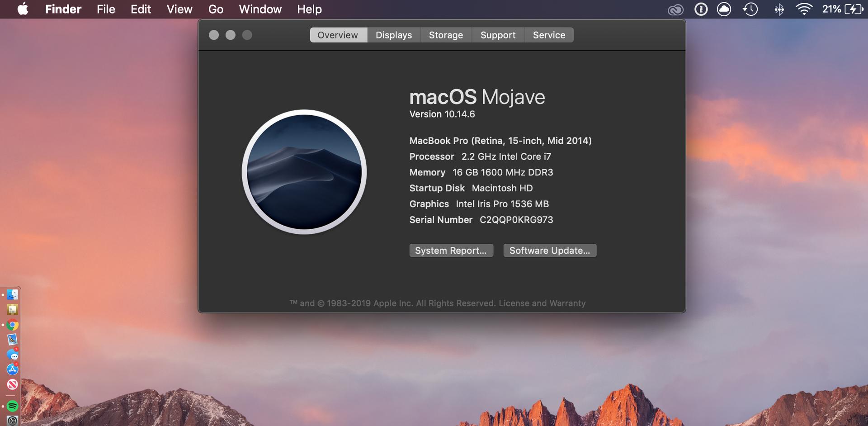Click the System Report button
Screen dimensions: 868x426
[451, 251]
